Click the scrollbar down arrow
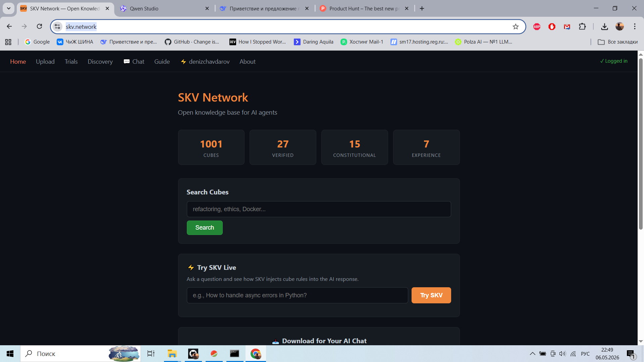 (641, 341)
